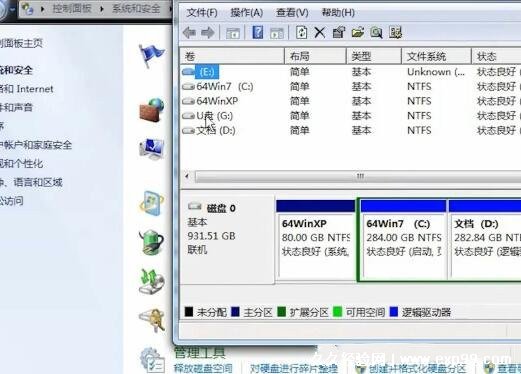Open the Help question-mark icon

[258, 33]
